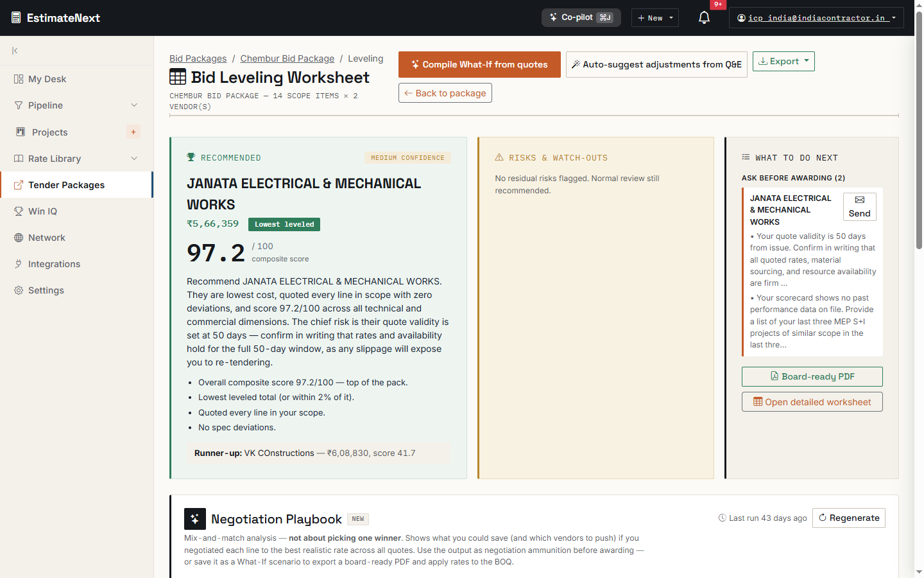Open the New dropdown
This screenshot has width=924, height=578.
[x=655, y=18]
